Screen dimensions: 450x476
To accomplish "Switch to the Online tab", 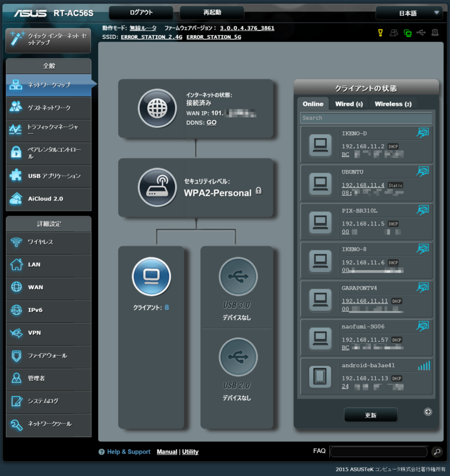I will tap(313, 104).
